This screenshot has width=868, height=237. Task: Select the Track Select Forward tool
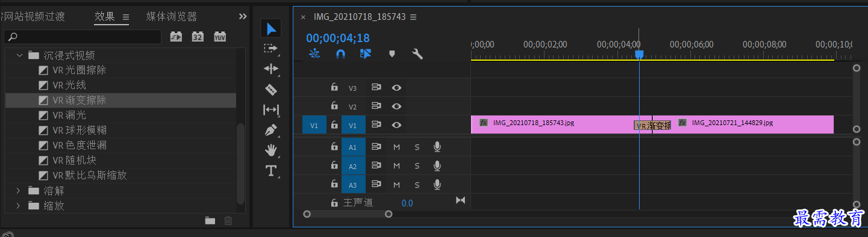click(x=271, y=49)
